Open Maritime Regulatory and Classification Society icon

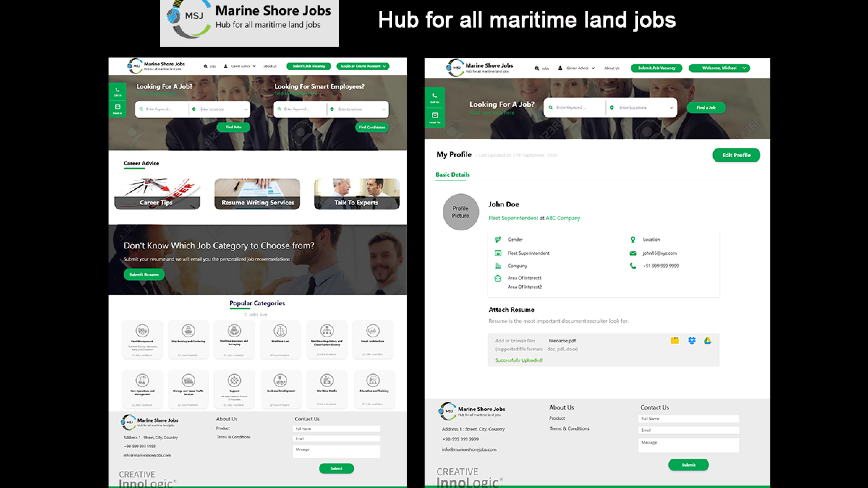tap(327, 331)
